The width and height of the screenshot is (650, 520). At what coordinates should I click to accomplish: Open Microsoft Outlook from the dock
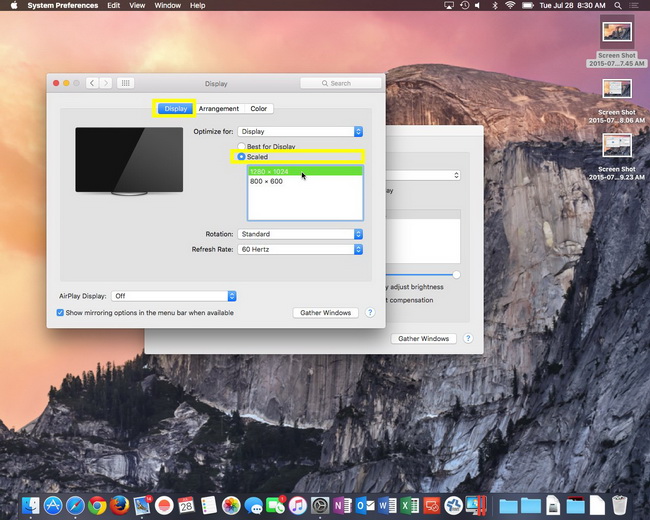coord(365,505)
